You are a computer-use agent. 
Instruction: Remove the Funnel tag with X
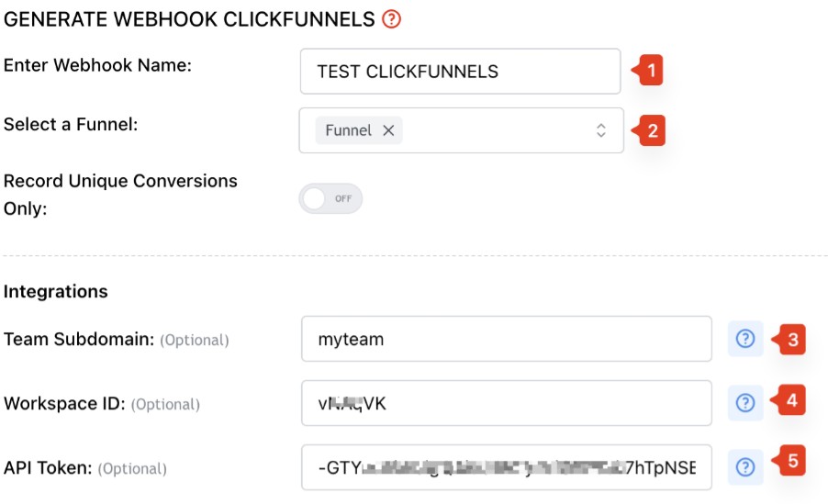[388, 130]
